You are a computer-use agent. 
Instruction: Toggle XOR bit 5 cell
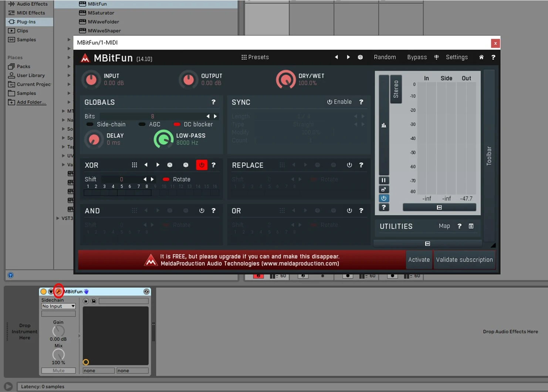pyautogui.click(x=122, y=193)
